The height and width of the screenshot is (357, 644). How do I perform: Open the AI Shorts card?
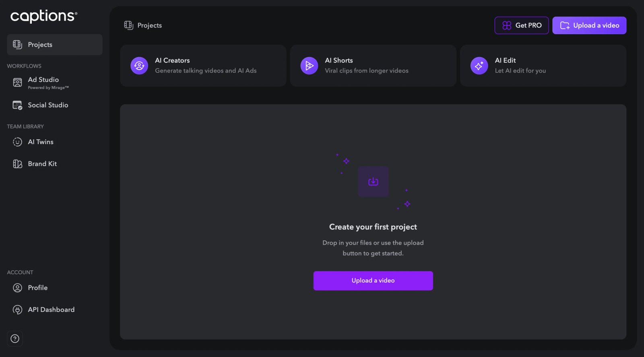point(373,66)
